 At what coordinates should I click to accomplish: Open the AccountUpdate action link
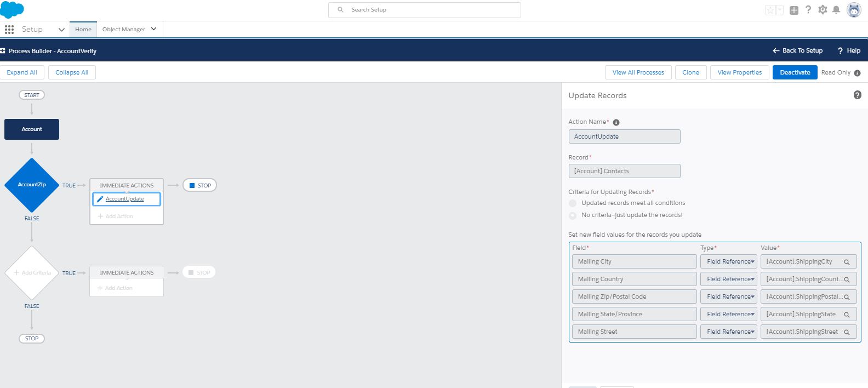click(124, 199)
